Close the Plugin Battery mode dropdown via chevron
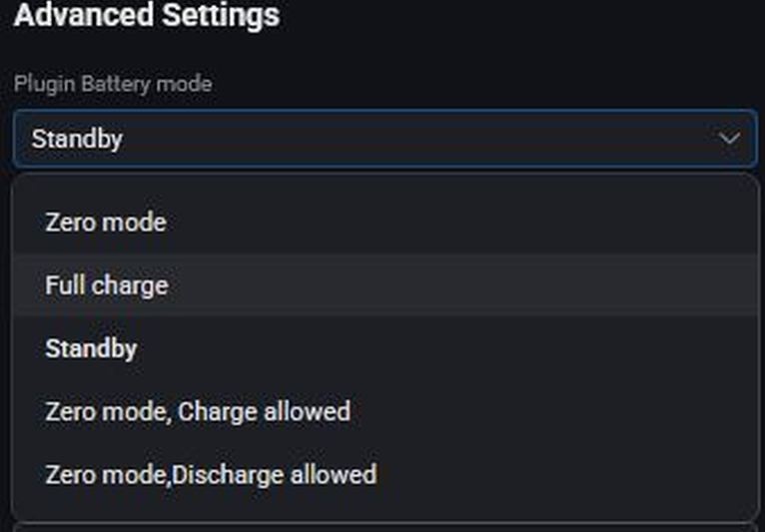Image resolution: width=765 pixels, height=532 pixels. click(729, 139)
